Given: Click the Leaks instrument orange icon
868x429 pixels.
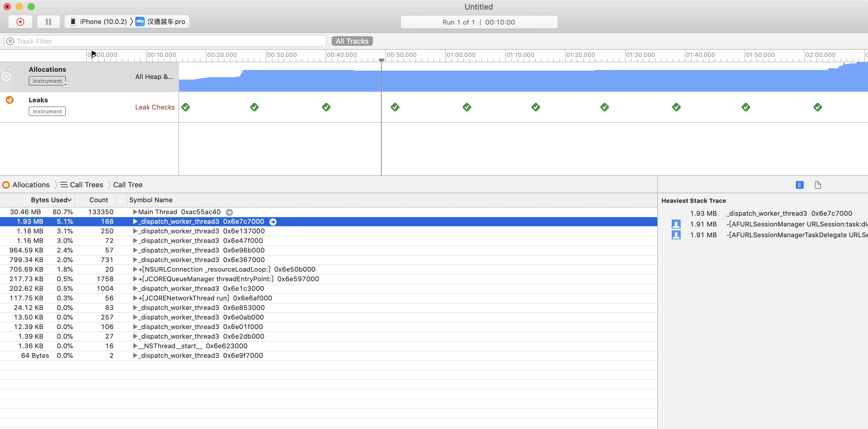Looking at the screenshot, I should 10,100.
